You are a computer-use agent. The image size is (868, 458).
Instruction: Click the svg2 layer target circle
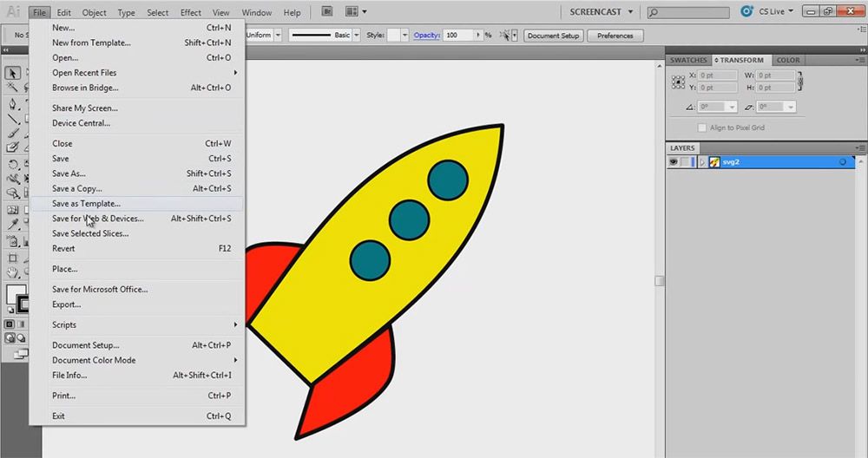pyautogui.click(x=843, y=162)
